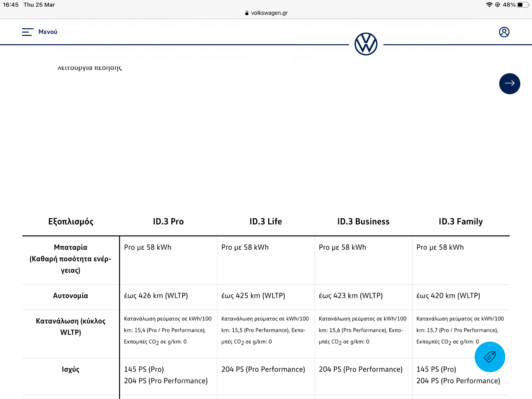
Task: Tap the Μενού label
Action: pyautogui.click(x=48, y=32)
